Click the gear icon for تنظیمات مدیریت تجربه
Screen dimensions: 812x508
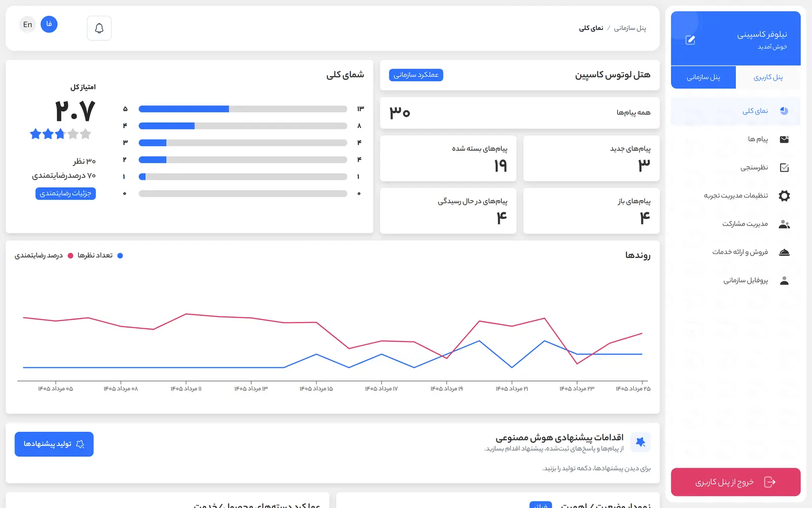point(784,196)
